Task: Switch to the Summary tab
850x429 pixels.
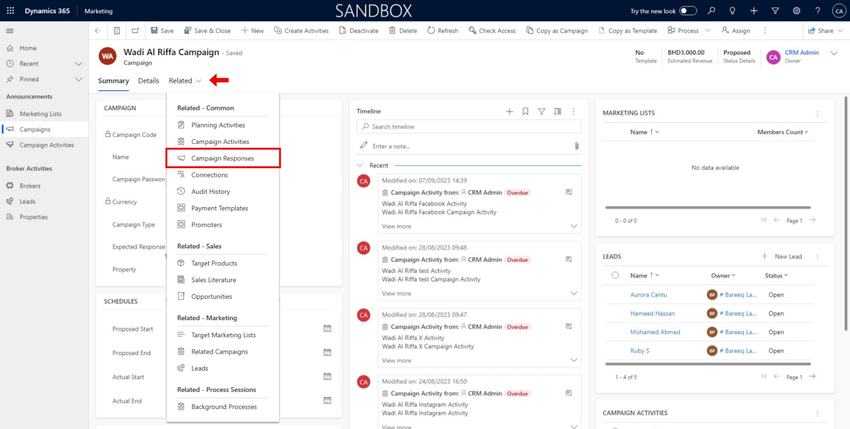Action: pos(113,81)
